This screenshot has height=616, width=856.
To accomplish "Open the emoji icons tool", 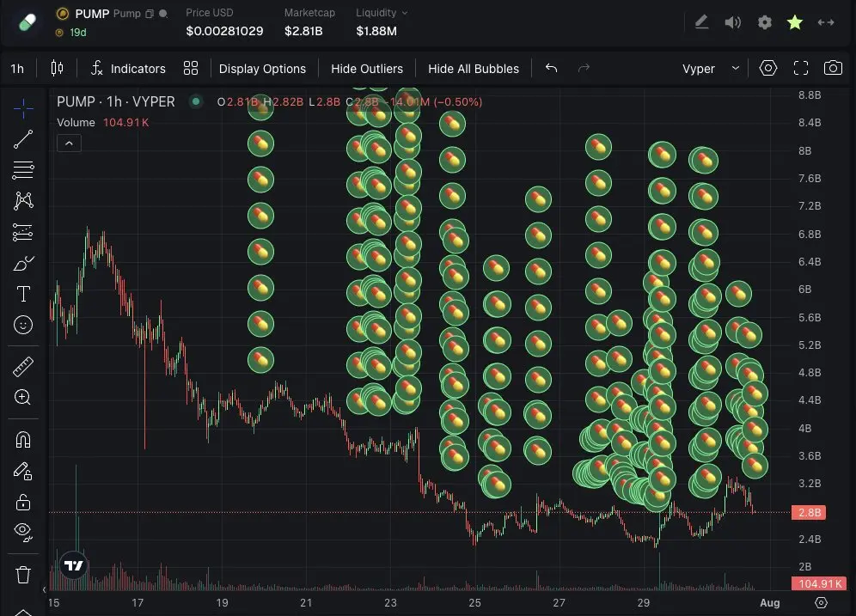I will tap(23, 326).
